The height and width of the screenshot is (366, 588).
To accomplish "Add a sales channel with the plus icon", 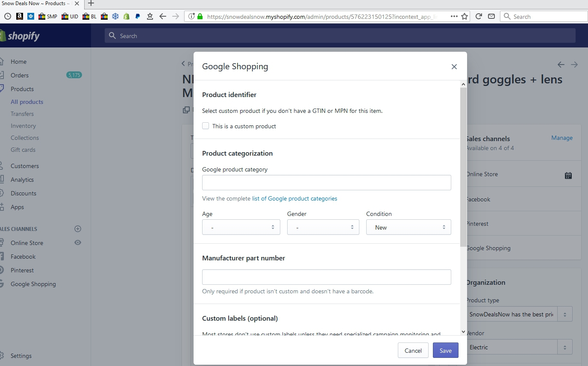I will (78, 229).
